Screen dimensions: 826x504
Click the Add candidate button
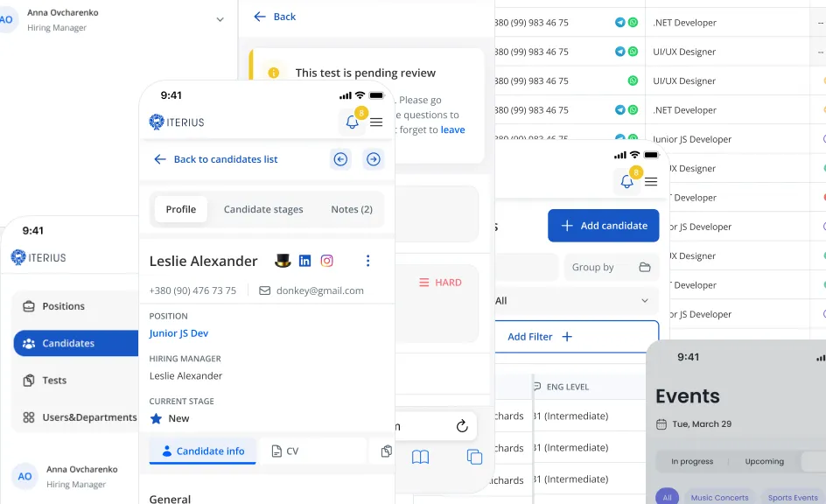[603, 226]
